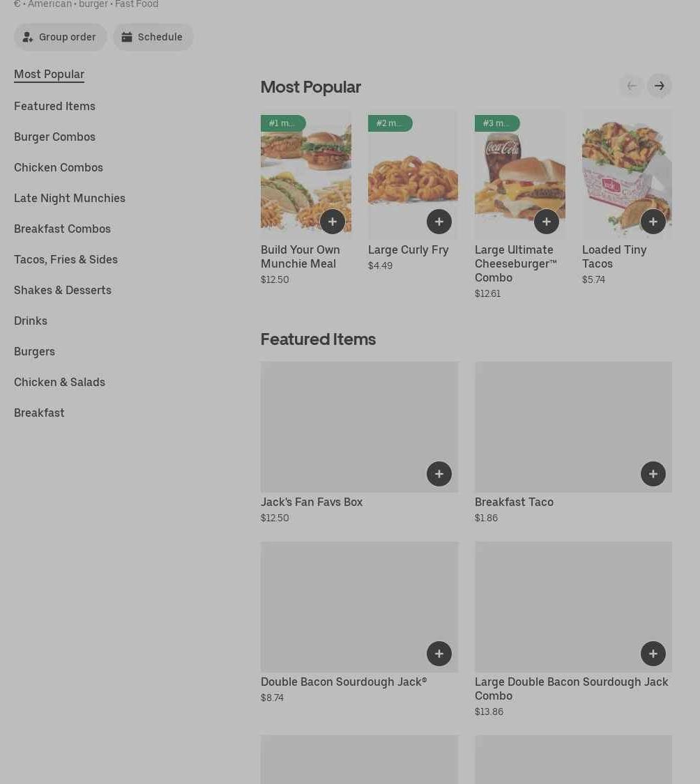
Task: Click the Large Curly Fry item name
Action: coord(408,249)
